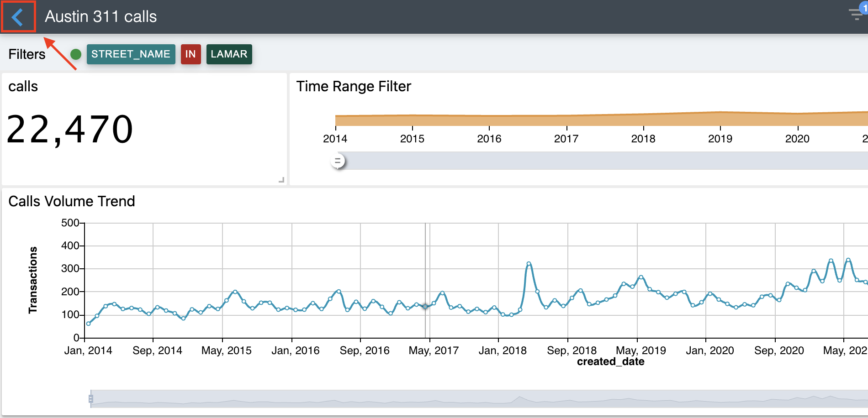Select the Time Range Filter widget title
Viewport: 868px width, 418px height.
[354, 86]
